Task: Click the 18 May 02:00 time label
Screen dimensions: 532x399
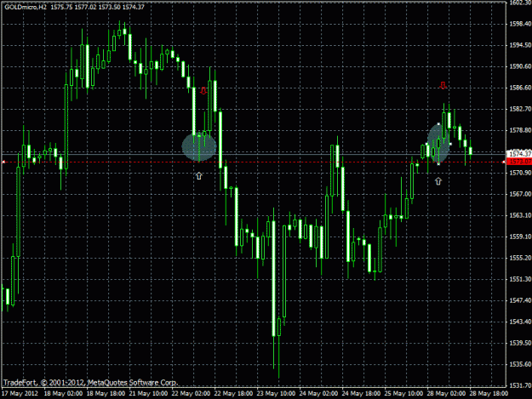Action: click(63, 394)
